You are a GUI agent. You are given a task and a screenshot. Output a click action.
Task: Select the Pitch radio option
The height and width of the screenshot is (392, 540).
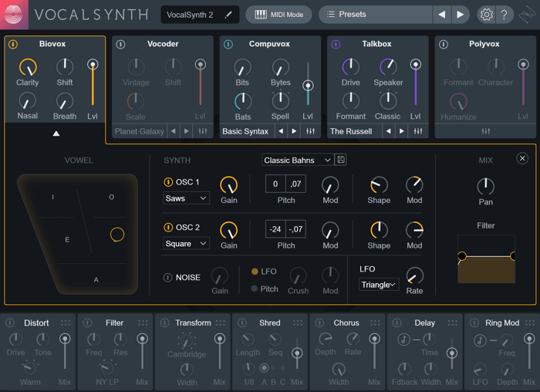coord(254,289)
